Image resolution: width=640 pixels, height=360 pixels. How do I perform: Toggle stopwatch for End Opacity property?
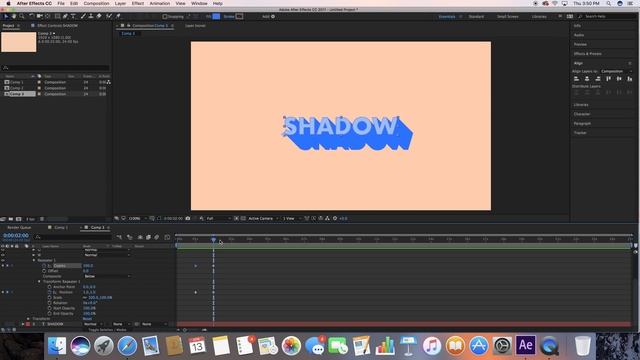tap(49, 313)
